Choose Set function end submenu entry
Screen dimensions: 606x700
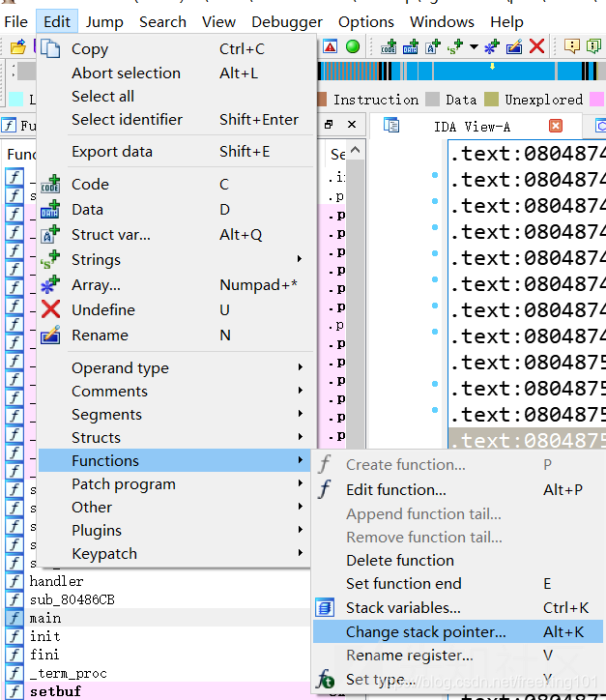pos(458,583)
